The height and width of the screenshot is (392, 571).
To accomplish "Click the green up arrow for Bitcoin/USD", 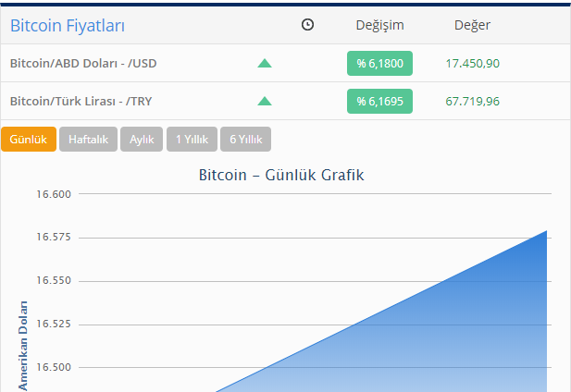I will click(265, 63).
